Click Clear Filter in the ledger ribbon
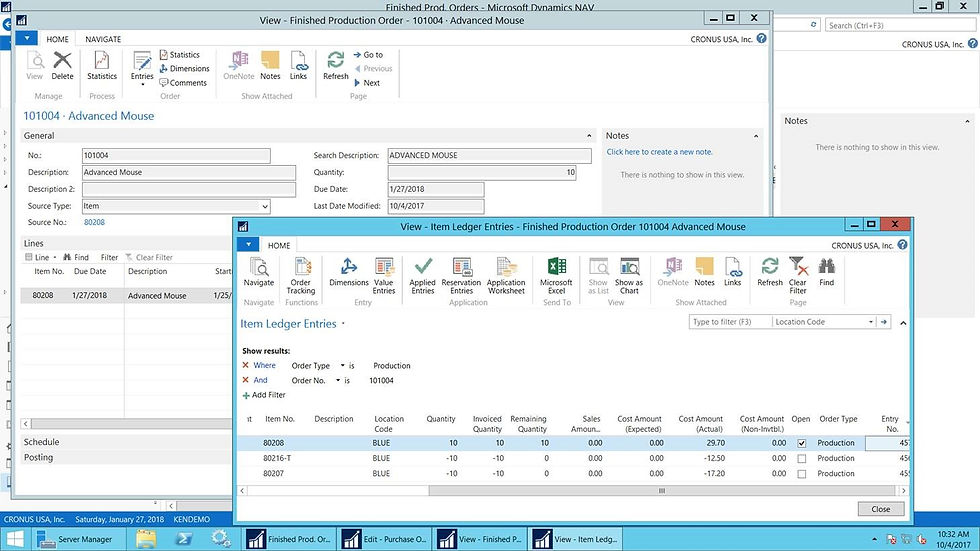The height and width of the screenshot is (551, 980). pos(798,276)
